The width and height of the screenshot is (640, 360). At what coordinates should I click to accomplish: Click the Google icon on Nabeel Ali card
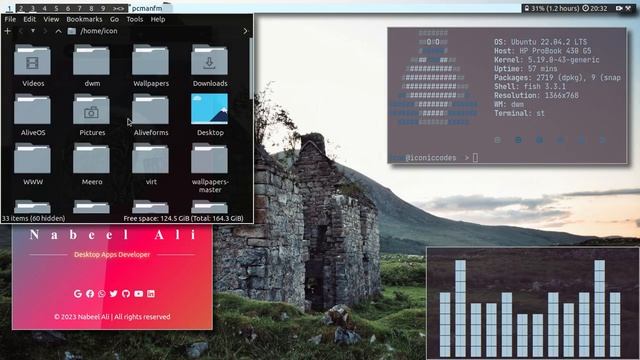pos(78,293)
